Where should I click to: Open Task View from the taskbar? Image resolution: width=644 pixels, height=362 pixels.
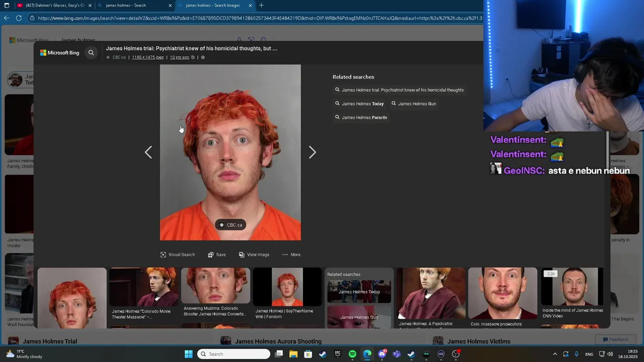[279, 354]
